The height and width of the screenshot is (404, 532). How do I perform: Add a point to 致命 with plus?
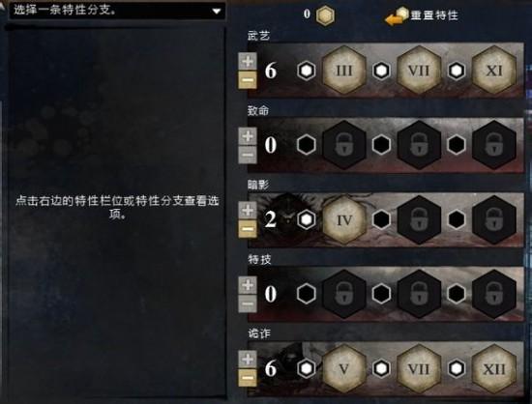click(x=248, y=136)
